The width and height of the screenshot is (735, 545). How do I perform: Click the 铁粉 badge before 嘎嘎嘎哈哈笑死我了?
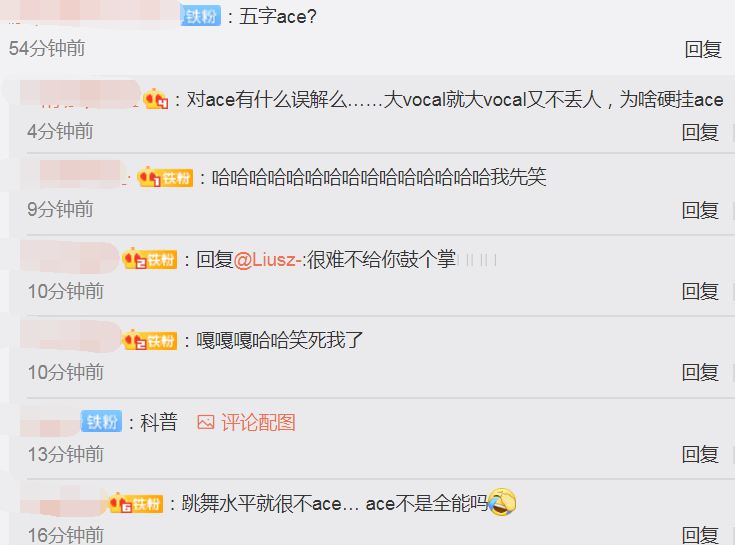tap(150, 340)
